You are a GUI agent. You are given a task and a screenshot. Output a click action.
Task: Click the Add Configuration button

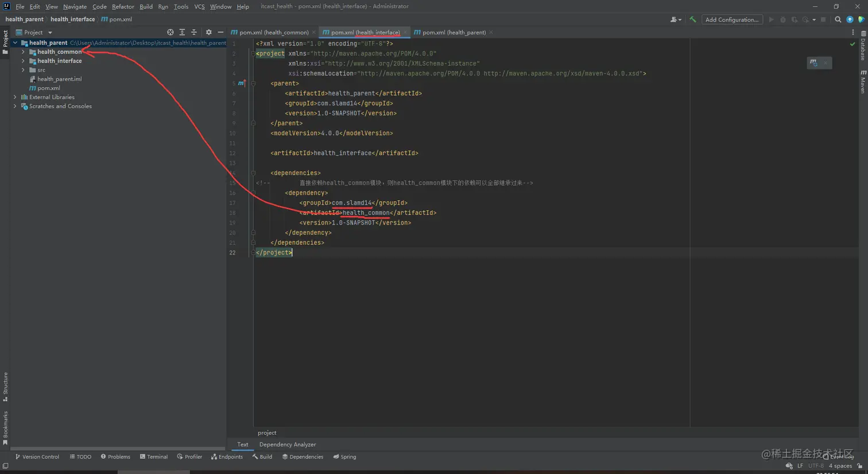(731, 20)
